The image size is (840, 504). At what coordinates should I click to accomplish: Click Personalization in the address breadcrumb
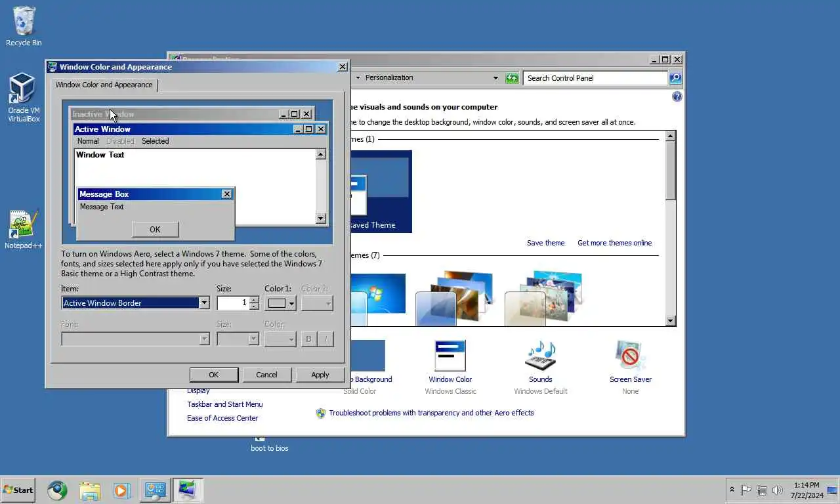coord(389,77)
